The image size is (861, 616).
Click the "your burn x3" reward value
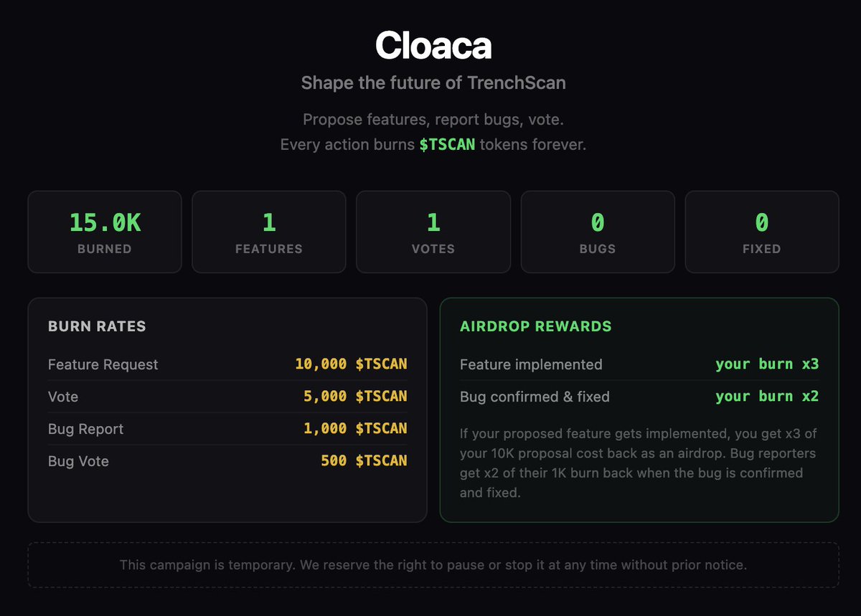click(767, 364)
